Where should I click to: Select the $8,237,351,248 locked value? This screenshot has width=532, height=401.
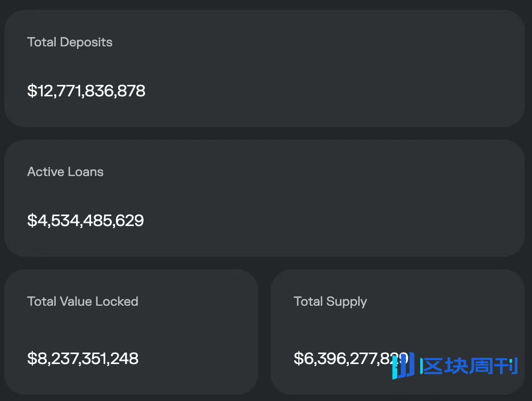[83, 358]
